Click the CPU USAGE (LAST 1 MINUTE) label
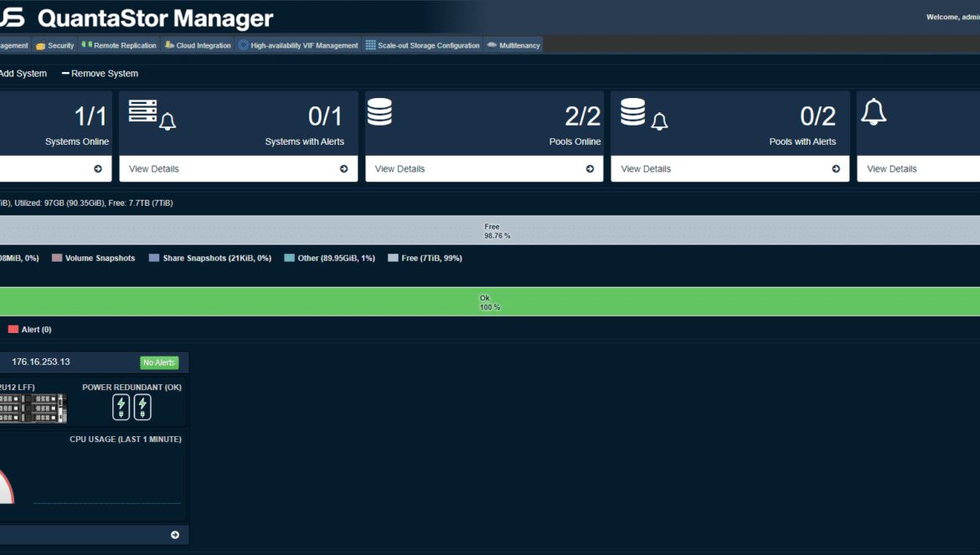 (126, 439)
